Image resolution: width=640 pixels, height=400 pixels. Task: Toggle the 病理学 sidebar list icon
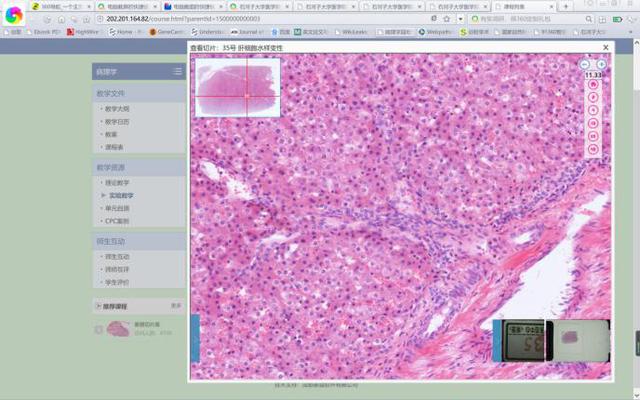pos(177,71)
